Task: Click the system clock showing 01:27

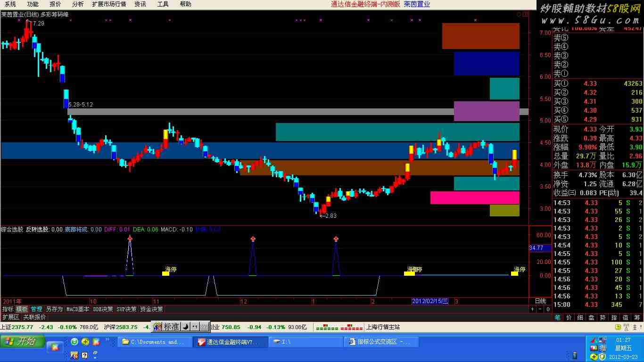Action: [623, 340]
